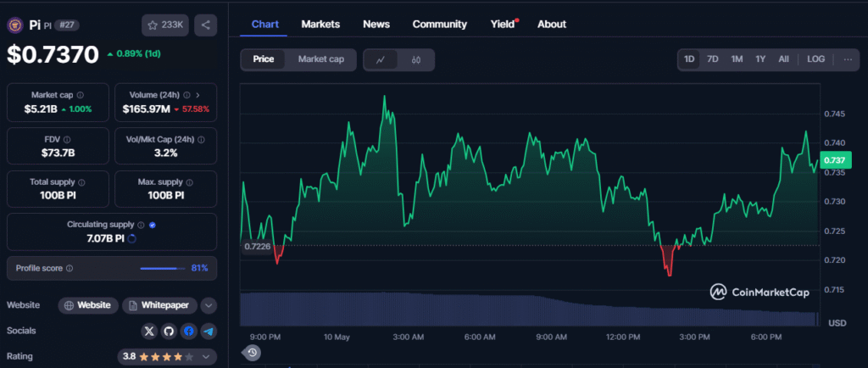Click the $165.97M volume value
Image resolution: width=868 pixels, height=368 pixels.
pyautogui.click(x=146, y=109)
